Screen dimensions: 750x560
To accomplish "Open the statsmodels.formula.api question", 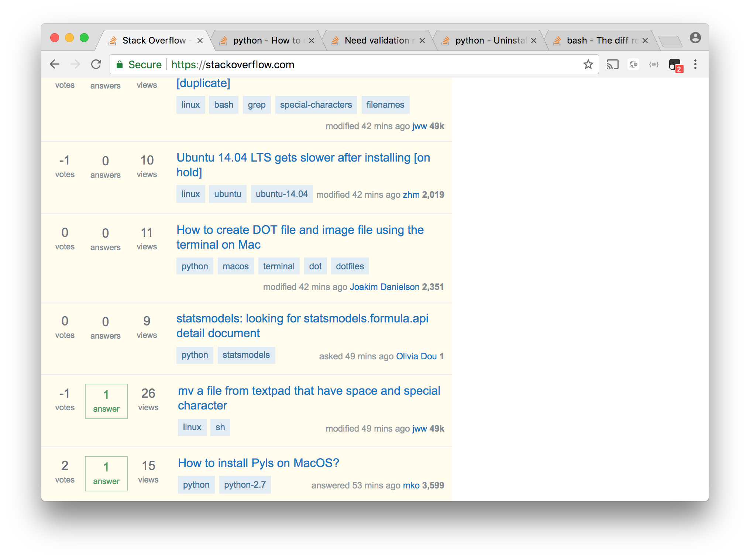I will pyautogui.click(x=302, y=325).
